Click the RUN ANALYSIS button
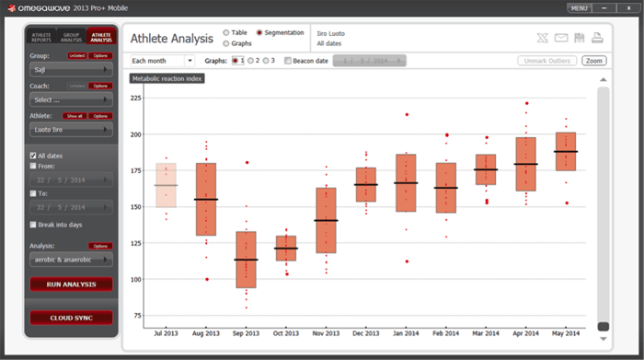 pos(71,285)
